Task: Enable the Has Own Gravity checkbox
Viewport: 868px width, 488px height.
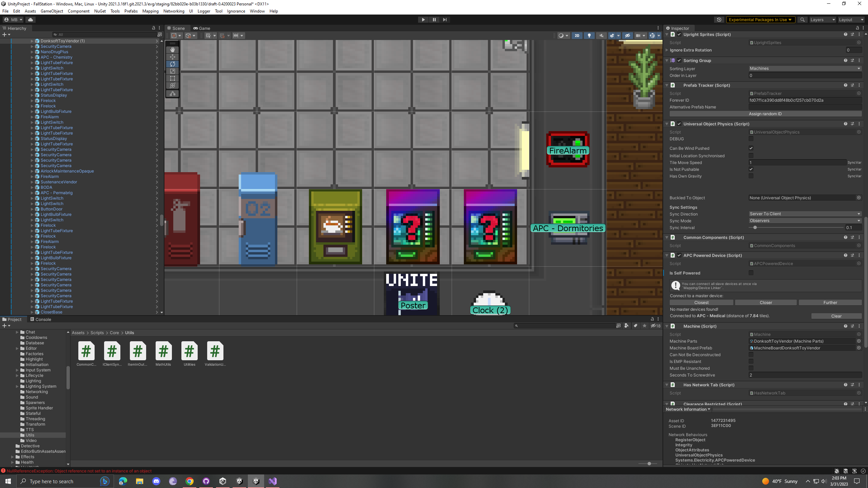Action: 751,176
